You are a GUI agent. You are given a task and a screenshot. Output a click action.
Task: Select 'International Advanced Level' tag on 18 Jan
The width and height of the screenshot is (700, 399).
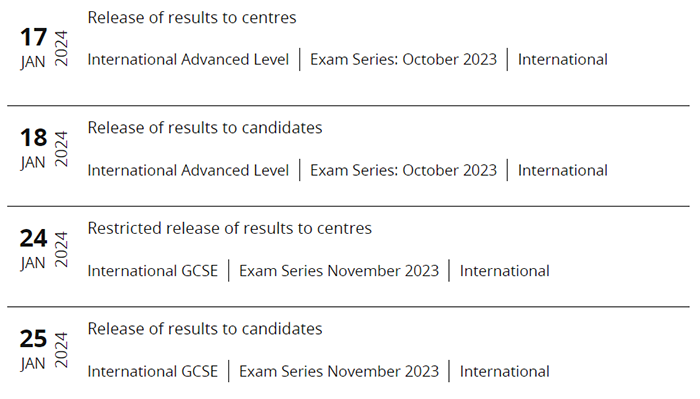click(x=188, y=170)
